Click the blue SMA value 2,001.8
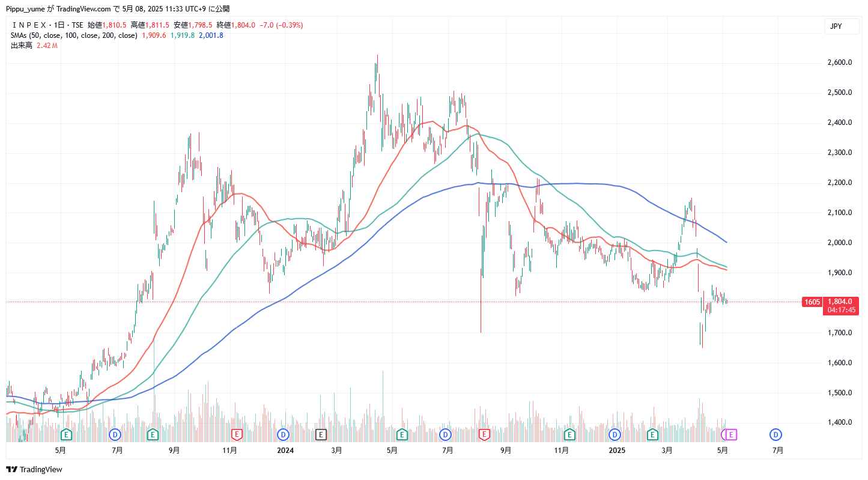The width and height of the screenshot is (868, 480). click(211, 35)
